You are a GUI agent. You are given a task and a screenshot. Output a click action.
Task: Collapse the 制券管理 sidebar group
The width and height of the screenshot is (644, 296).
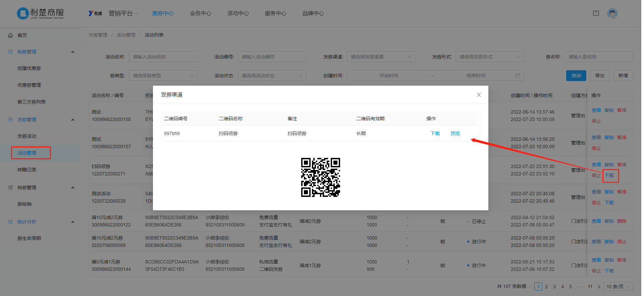pos(73,52)
